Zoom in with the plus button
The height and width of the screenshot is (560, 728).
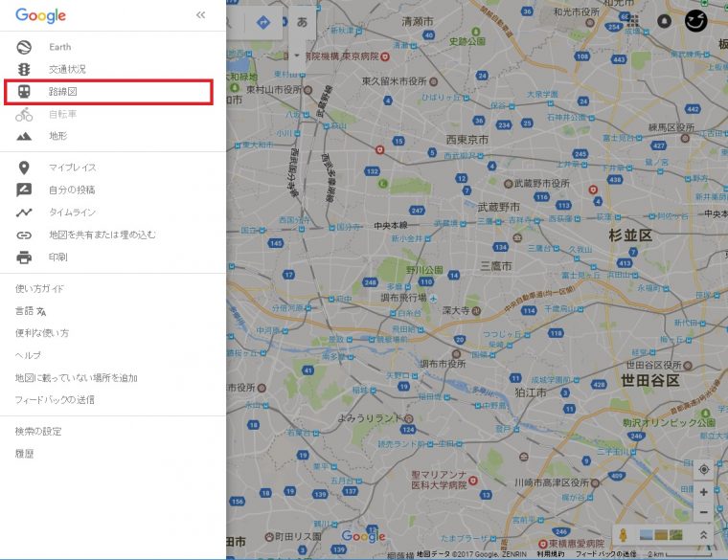pyautogui.click(x=704, y=492)
